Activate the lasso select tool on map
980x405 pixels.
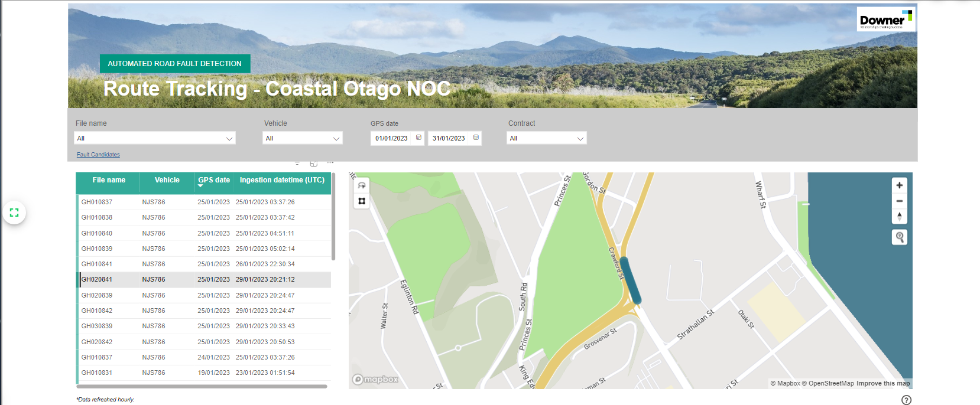pos(362,185)
